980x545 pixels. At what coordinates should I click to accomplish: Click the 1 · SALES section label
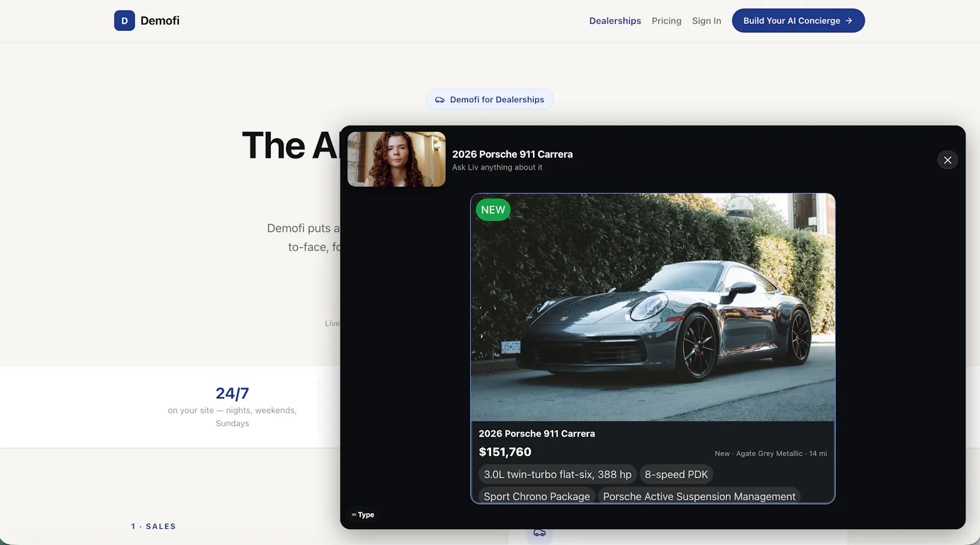[x=153, y=527]
